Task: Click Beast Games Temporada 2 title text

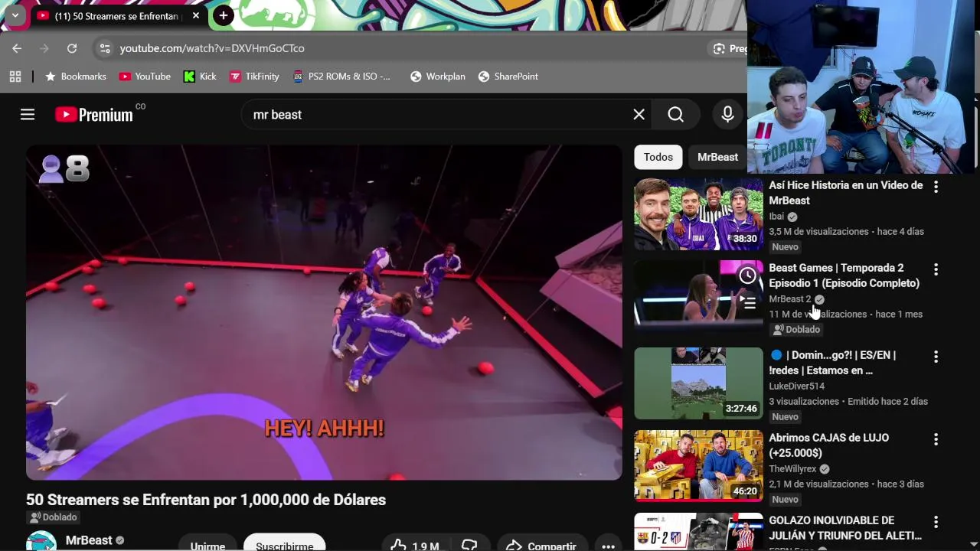Action: coord(844,275)
